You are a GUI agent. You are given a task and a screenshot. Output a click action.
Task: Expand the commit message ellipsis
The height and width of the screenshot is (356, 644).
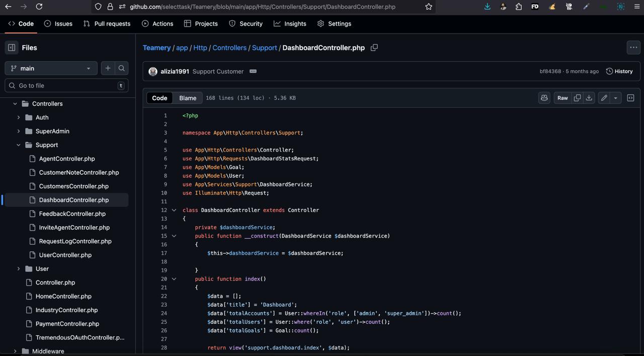[253, 72]
